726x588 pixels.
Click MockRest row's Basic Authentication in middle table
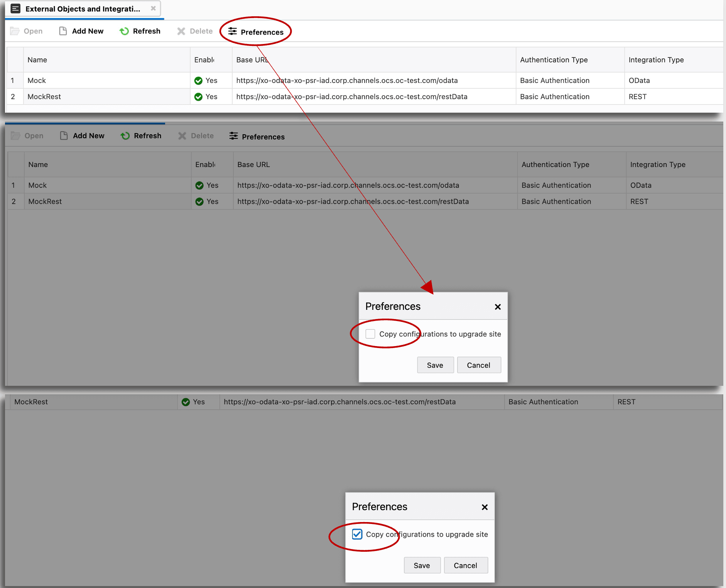pos(556,201)
